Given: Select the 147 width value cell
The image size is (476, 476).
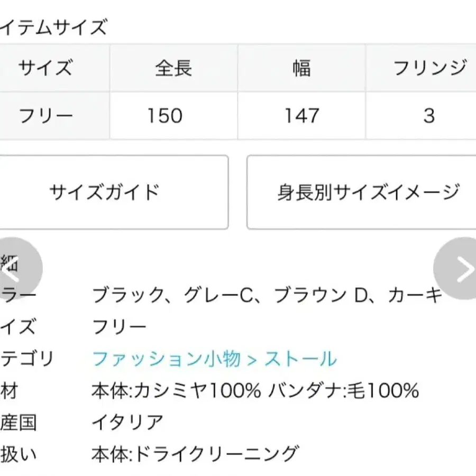Looking at the screenshot, I should click(x=301, y=115).
